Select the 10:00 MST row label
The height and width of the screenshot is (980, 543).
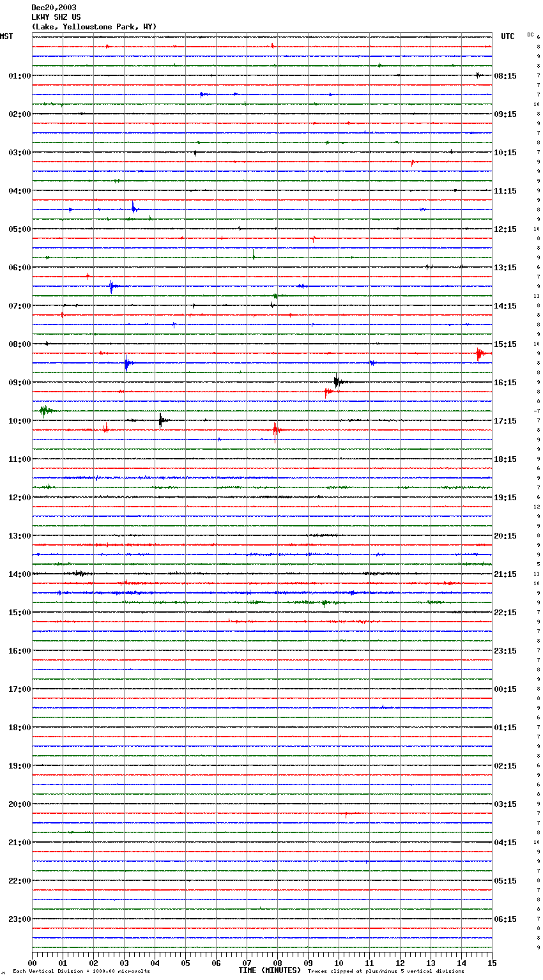20,421
